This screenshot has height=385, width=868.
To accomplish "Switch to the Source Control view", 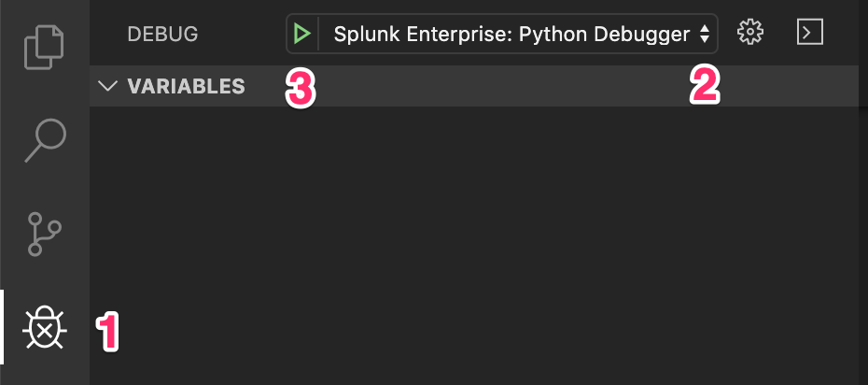I will coord(45,235).
